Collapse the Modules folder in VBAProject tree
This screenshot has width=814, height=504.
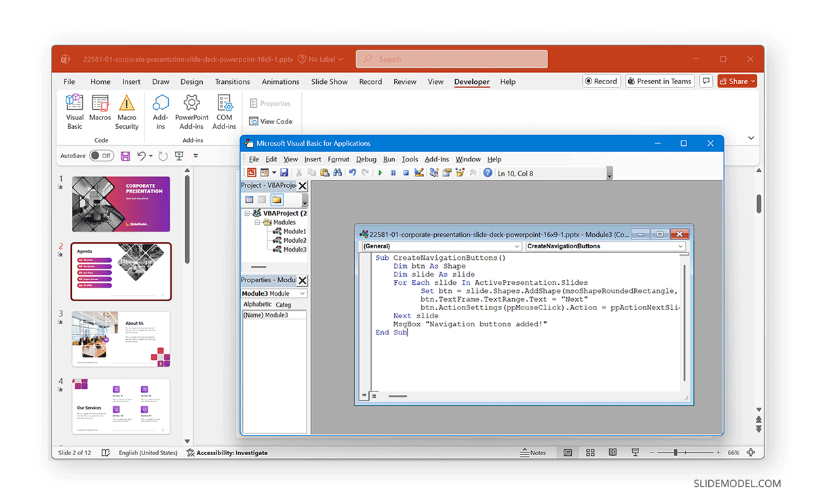[257, 222]
